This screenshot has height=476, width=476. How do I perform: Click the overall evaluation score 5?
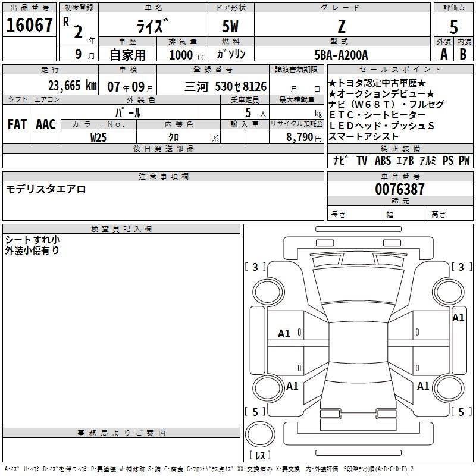[x=453, y=27]
